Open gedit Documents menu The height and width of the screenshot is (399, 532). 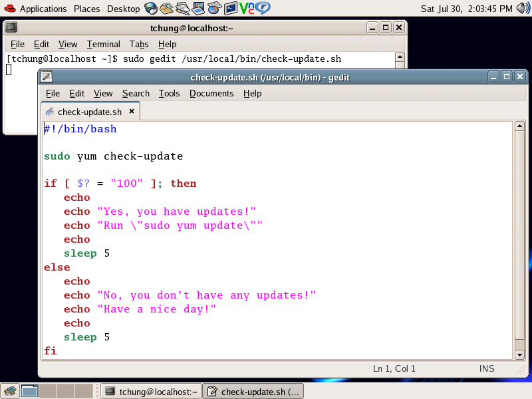click(211, 93)
